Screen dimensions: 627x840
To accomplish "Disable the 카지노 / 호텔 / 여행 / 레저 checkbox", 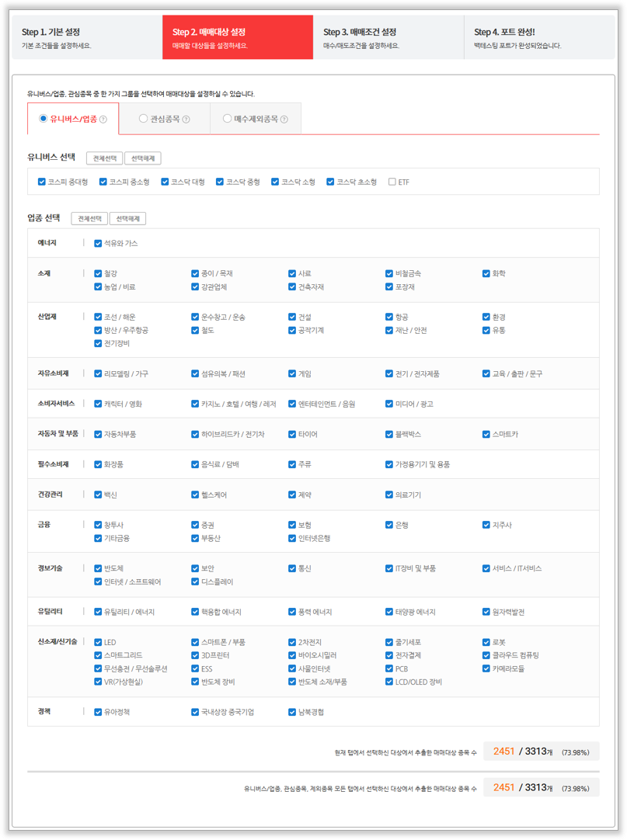I will click(195, 404).
